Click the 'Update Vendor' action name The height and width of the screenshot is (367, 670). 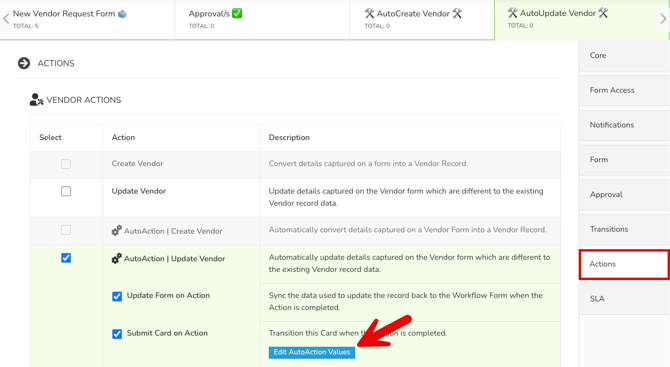139,191
